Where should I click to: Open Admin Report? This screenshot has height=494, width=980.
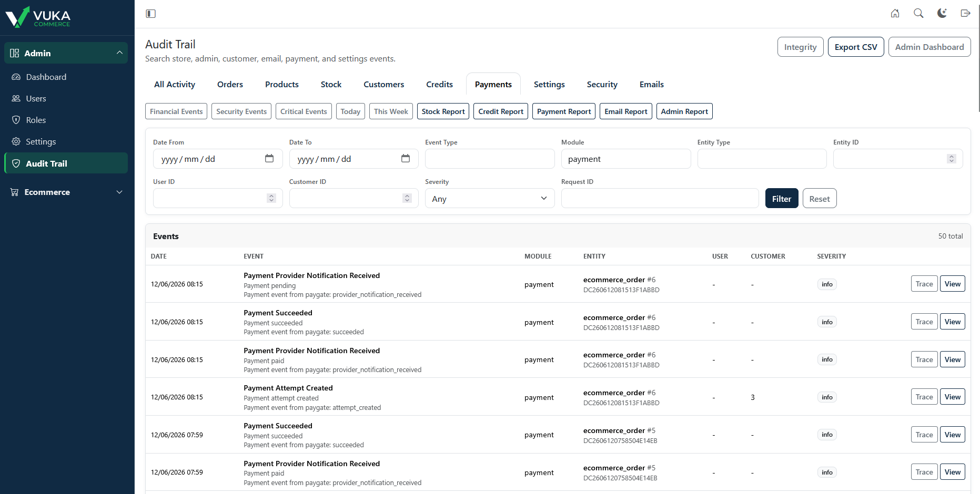tap(684, 111)
